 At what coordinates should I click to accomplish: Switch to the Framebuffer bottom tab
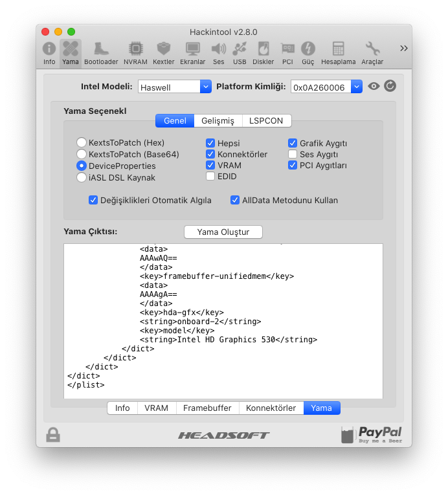(x=207, y=408)
